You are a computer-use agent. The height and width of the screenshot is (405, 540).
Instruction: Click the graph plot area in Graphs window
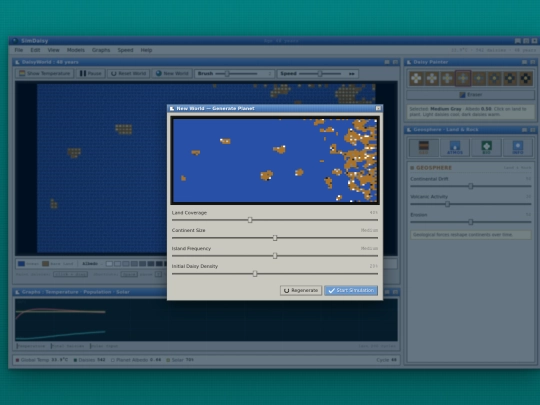[206, 320]
